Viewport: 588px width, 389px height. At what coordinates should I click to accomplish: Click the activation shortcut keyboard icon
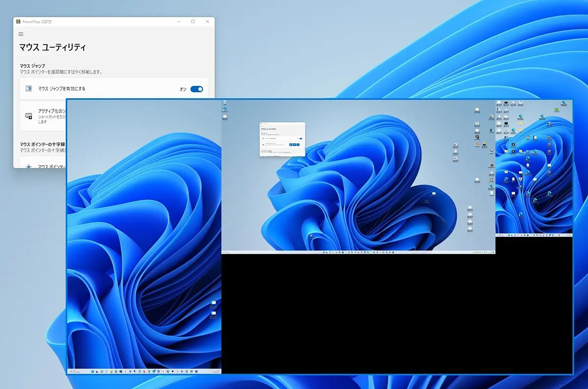click(x=29, y=116)
